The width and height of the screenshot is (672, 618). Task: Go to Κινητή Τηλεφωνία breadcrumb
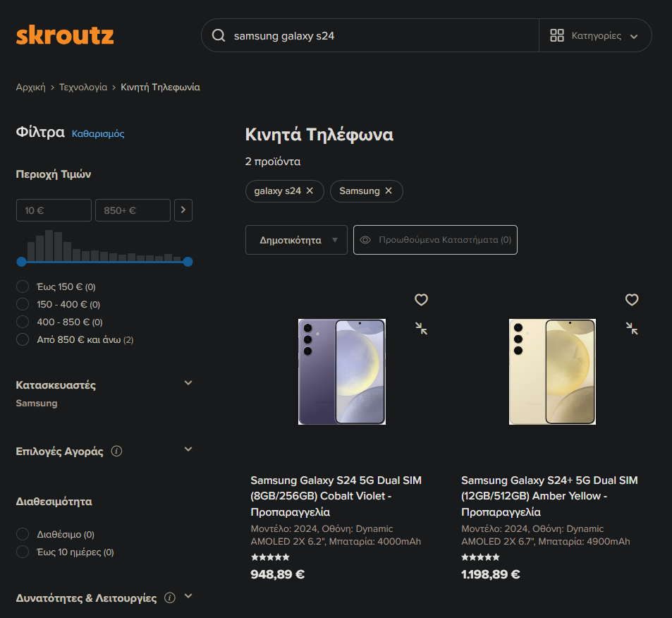[160, 87]
